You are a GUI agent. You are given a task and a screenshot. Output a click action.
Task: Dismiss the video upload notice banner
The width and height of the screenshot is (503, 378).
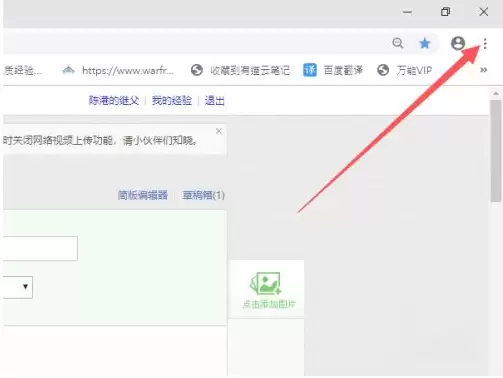(x=219, y=131)
